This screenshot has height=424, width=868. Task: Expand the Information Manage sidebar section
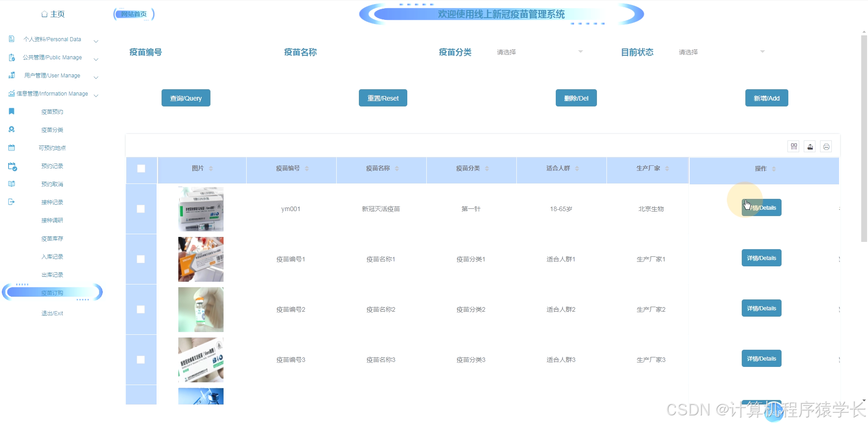tap(95, 95)
